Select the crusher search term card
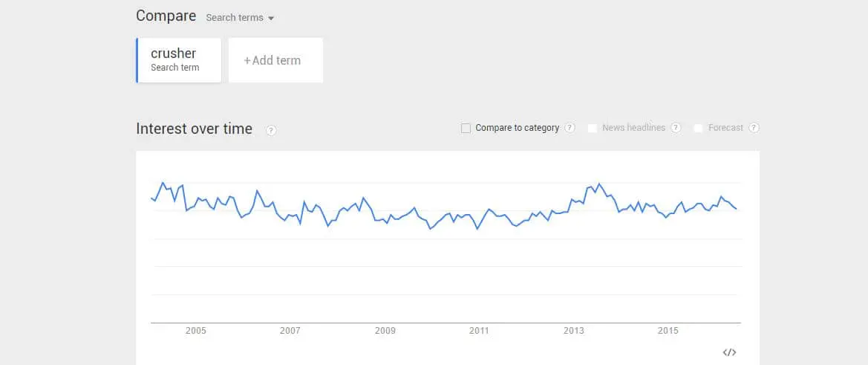Image resolution: width=868 pixels, height=365 pixels. pyautogui.click(x=178, y=60)
